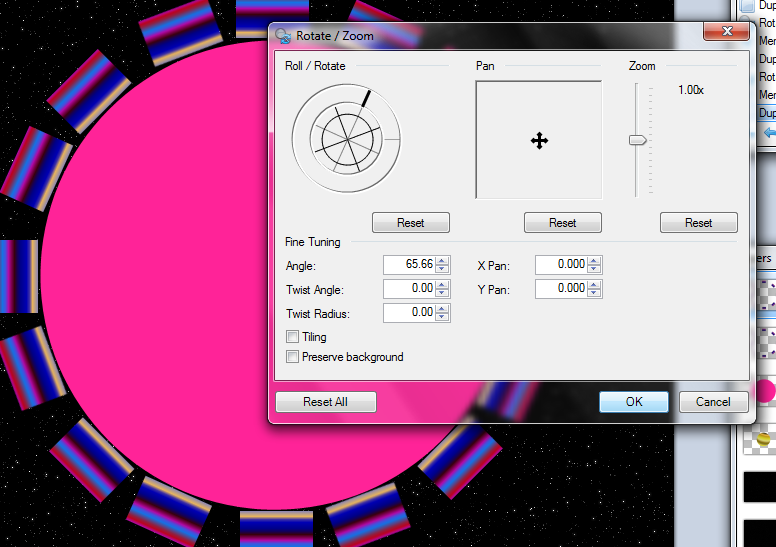Click the Angle input field showing 65.66
The height and width of the screenshot is (547, 776).
click(x=410, y=264)
